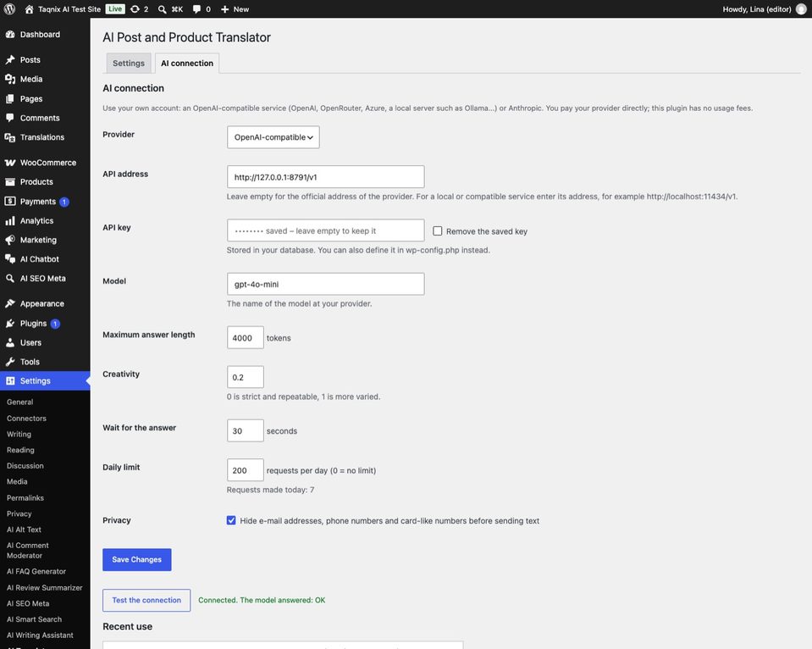Click the Dashboard gauge icon

(x=10, y=34)
